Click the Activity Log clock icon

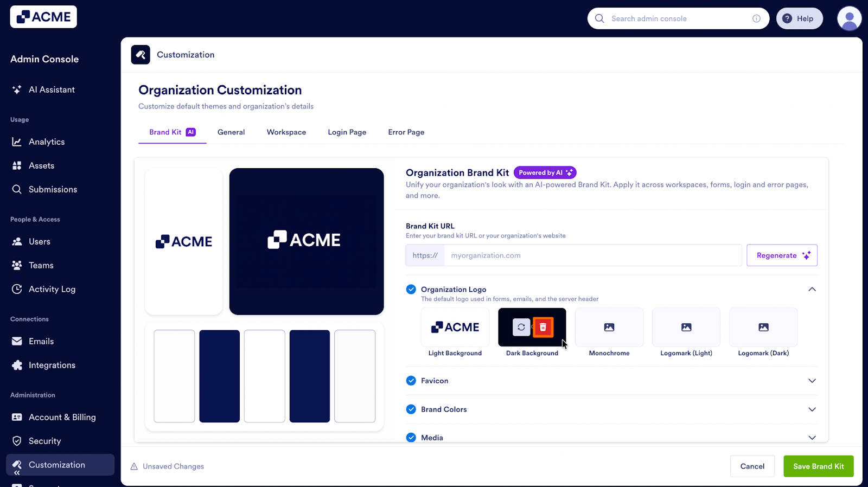17,289
